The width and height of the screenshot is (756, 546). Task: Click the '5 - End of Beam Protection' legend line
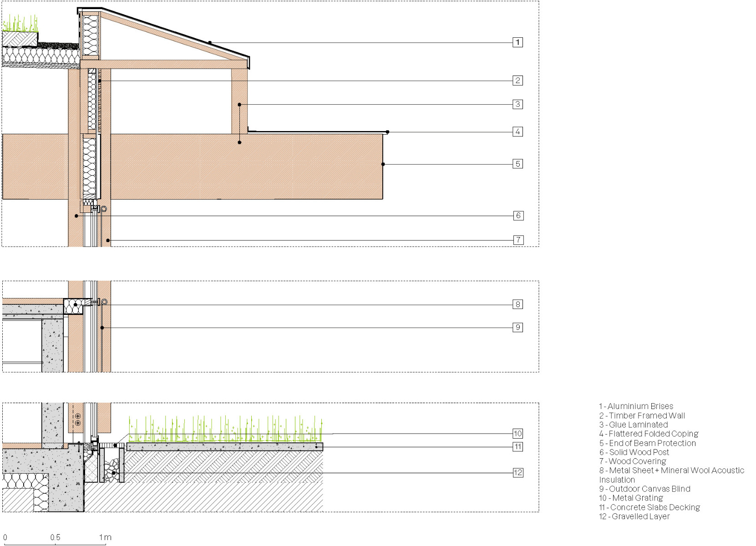pos(647,443)
